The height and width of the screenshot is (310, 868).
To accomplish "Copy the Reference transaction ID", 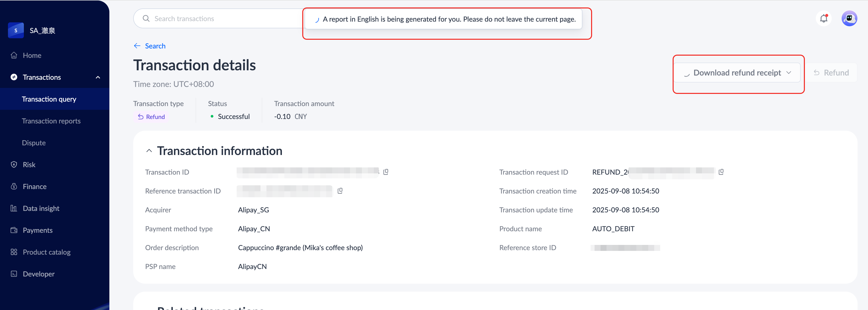I will click(340, 191).
